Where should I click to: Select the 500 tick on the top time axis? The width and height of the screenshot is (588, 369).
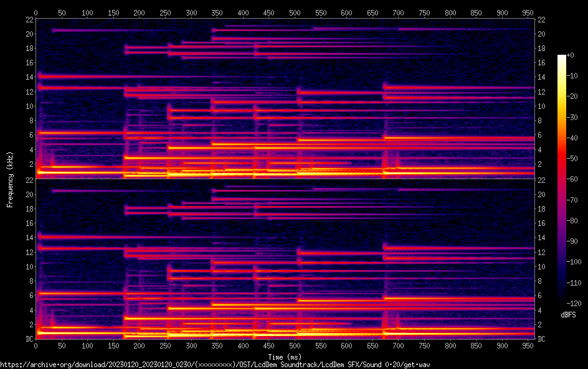[295, 12]
